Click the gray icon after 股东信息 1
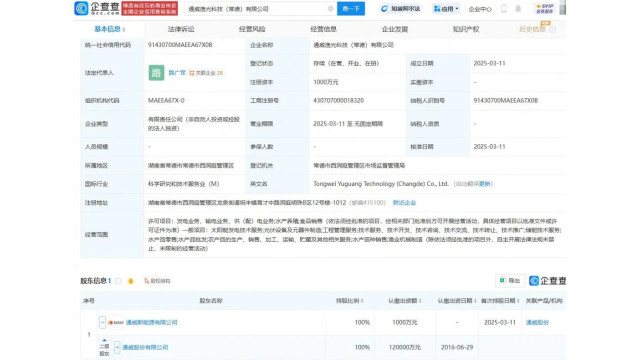 (118, 281)
